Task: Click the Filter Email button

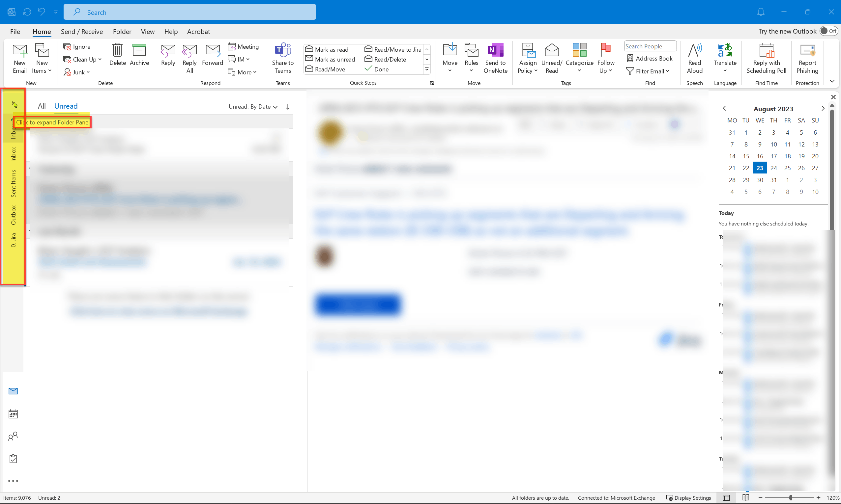Action: (648, 71)
